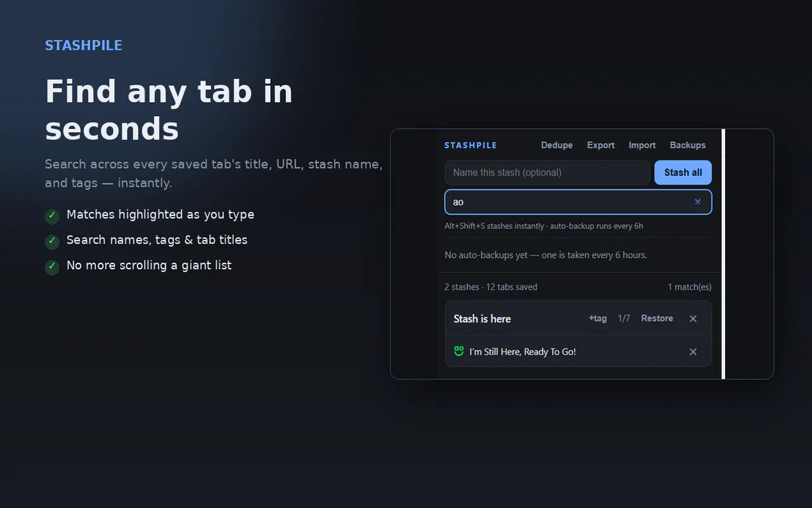
Task: Open the Backups section
Action: point(688,145)
